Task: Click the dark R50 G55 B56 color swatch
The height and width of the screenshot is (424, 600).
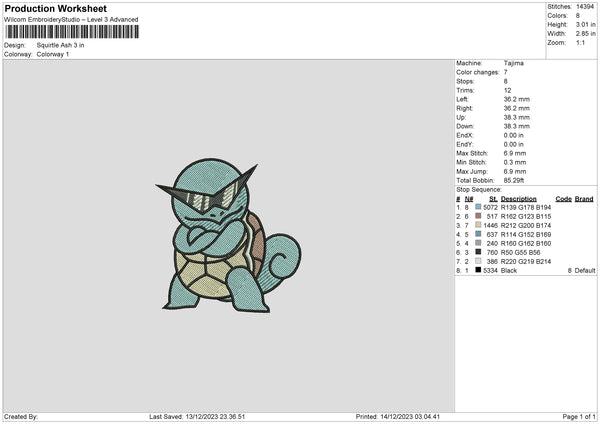Action: 479,252
